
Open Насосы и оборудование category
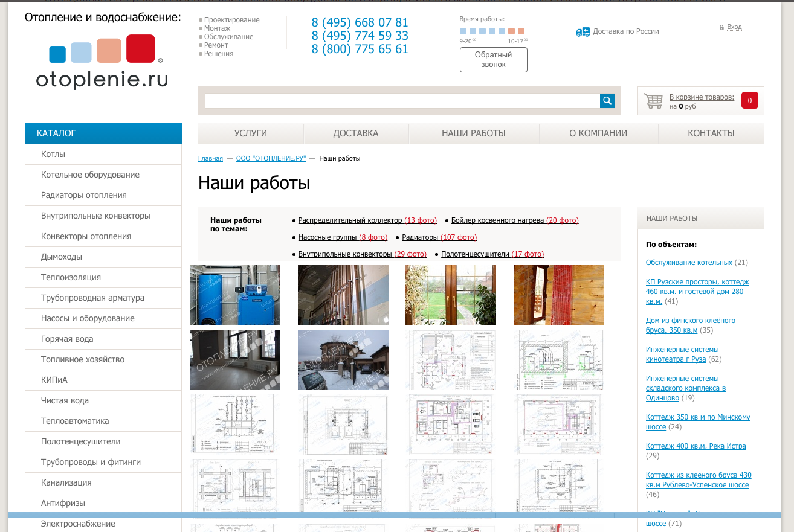pos(103,319)
